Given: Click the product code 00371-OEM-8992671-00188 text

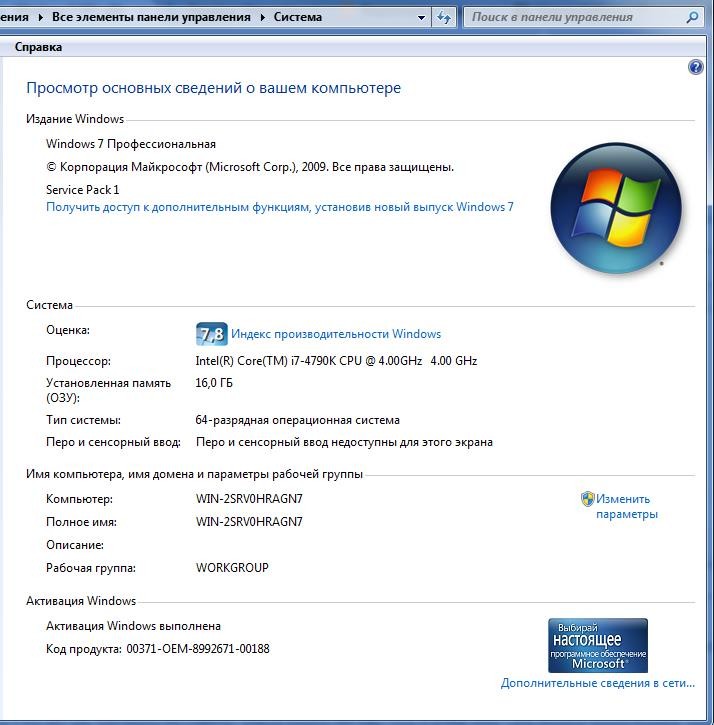Looking at the screenshot, I should point(198,649).
